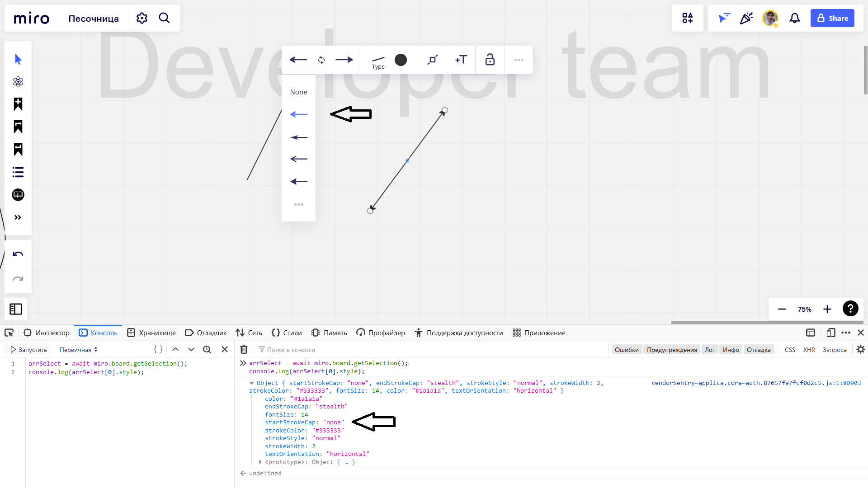Select the blue highlighted arrow cap option

pos(299,114)
